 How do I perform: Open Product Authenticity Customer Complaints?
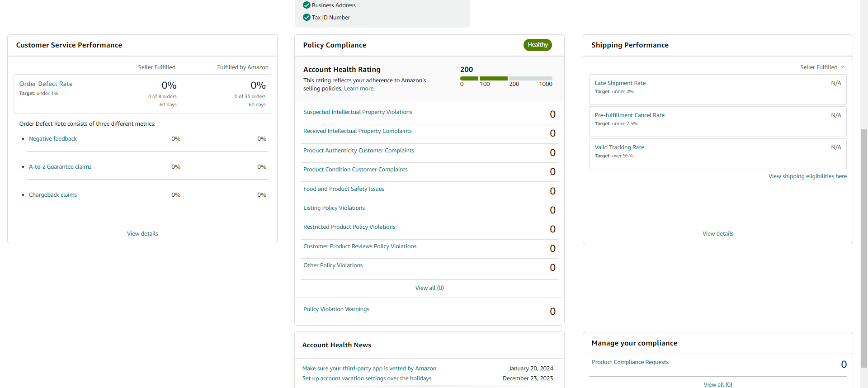tap(359, 151)
